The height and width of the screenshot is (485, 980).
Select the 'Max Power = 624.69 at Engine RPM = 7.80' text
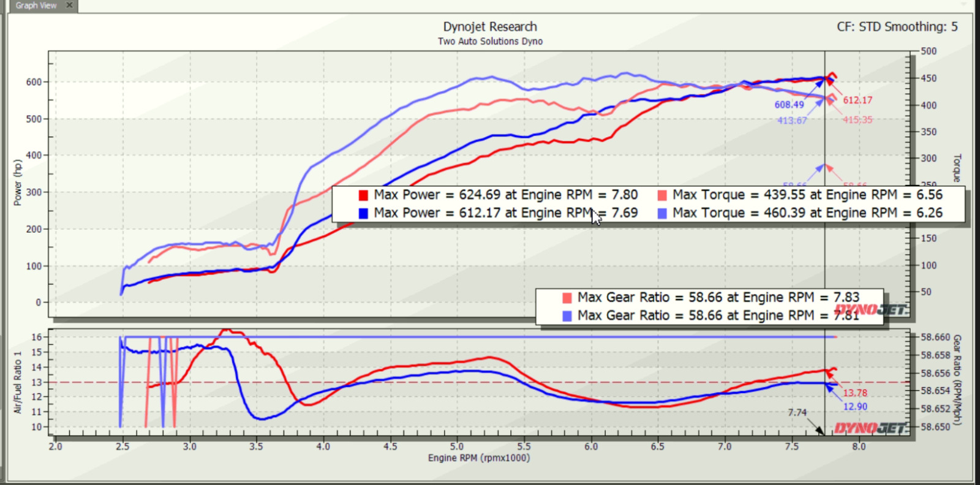click(506, 195)
